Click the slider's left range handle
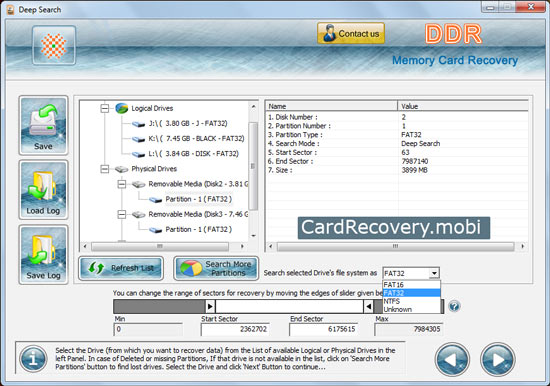The width and height of the screenshot is (550, 386). (x=210, y=306)
